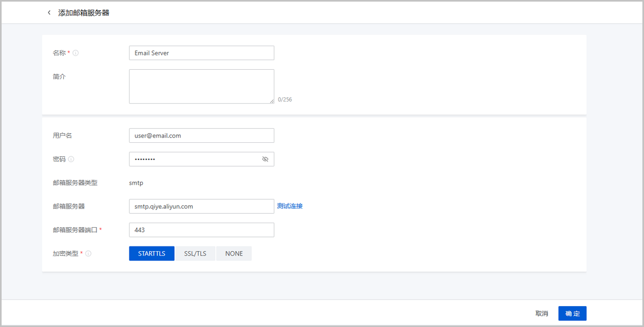Click the info icon beside 加密类型

(89, 253)
